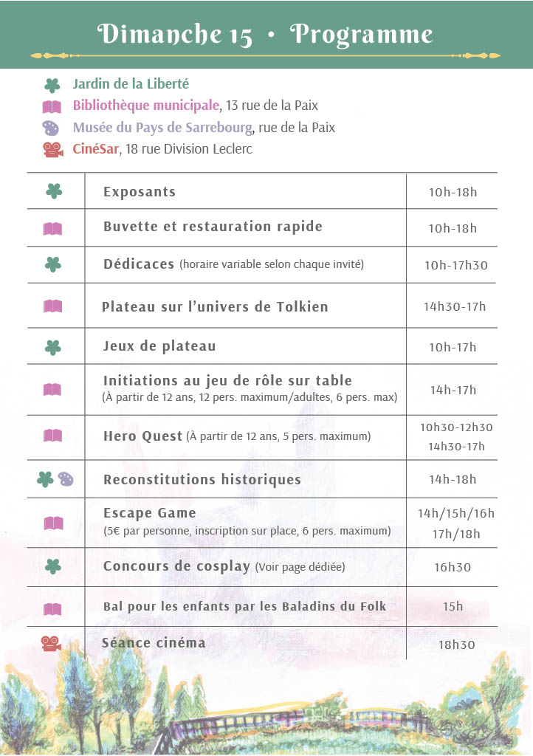533x756 pixels.
Task: Click the Dimanche 15 Programme header title
Action: [x=266, y=34]
